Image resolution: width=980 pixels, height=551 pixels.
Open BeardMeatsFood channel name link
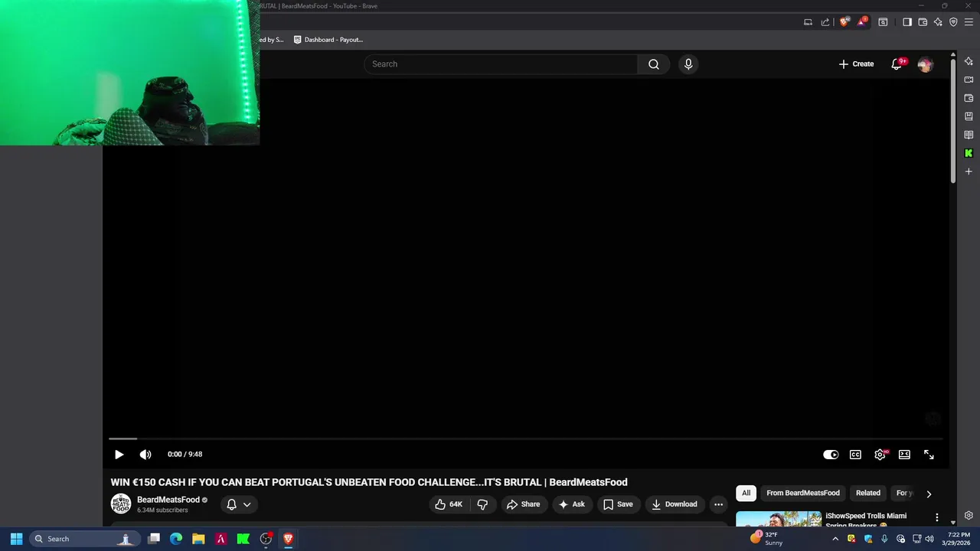pos(168,500)
